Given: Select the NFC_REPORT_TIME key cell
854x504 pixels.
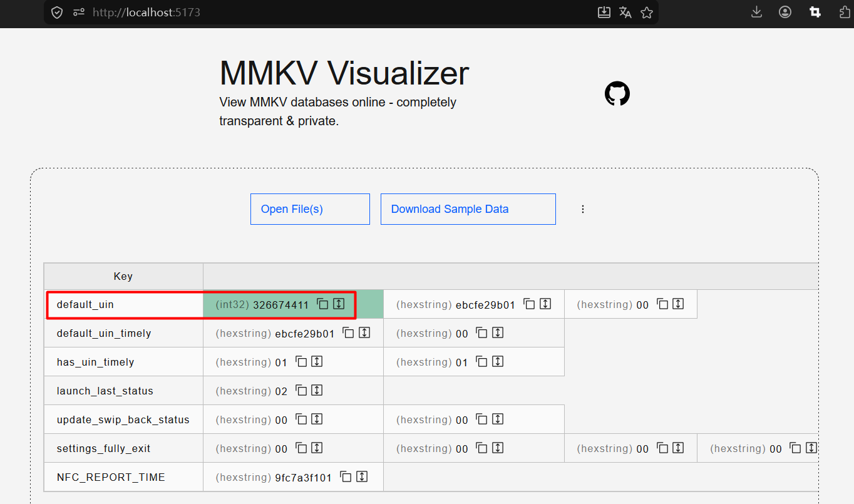Looking at the screenshot, I should pos(123,477).
